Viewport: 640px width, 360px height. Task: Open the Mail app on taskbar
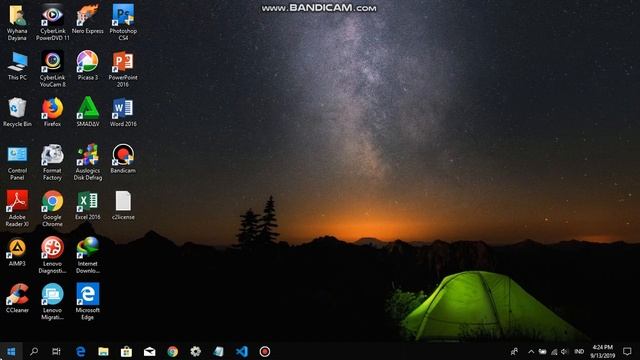point(149,351)
